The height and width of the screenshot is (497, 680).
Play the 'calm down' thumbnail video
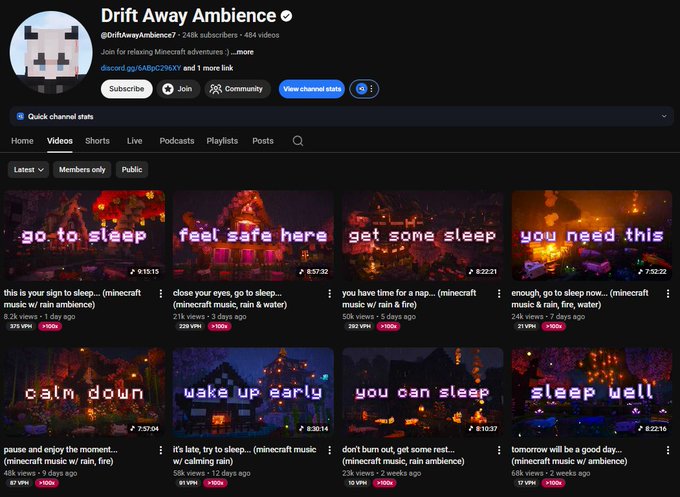point(84,392)
